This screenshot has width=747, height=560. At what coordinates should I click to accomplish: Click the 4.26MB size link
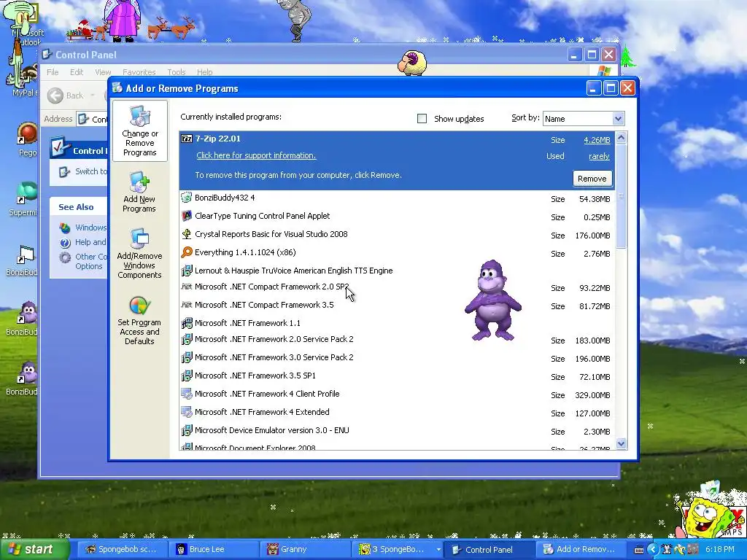point(597,140)
